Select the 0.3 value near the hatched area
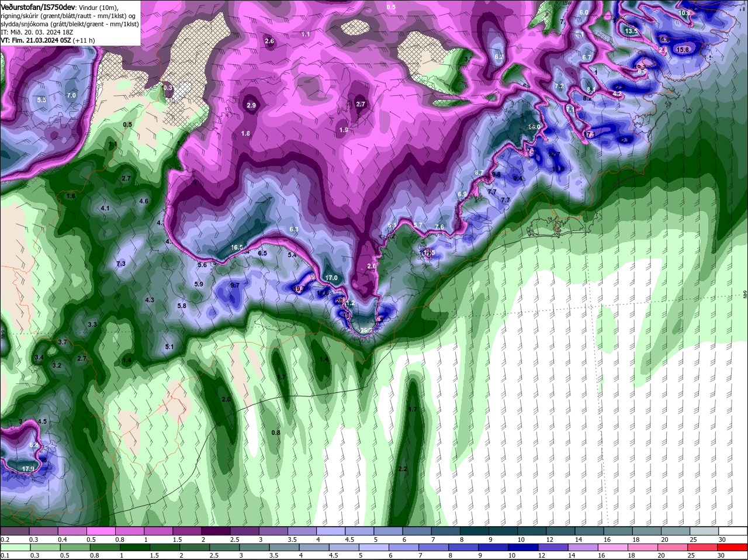This screenshot has width=748, height=560. click(168, 88)
